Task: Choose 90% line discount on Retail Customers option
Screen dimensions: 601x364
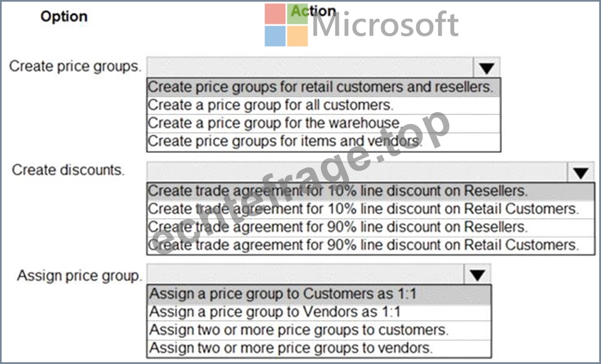Action: [371, 245]
